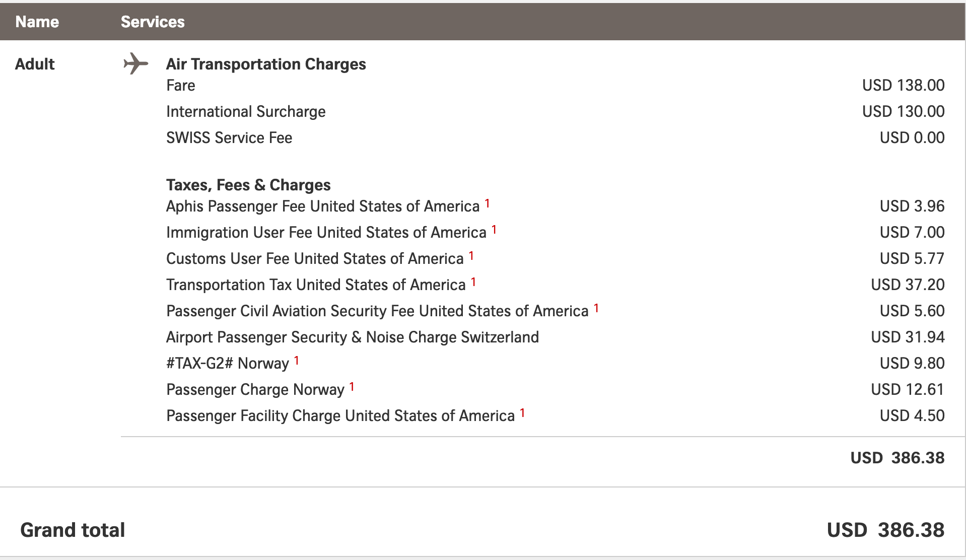Select the Fare amount USD 138.00
Image resolution: width=966 pixels, height=560 pixels.
(x=903, y=85)
